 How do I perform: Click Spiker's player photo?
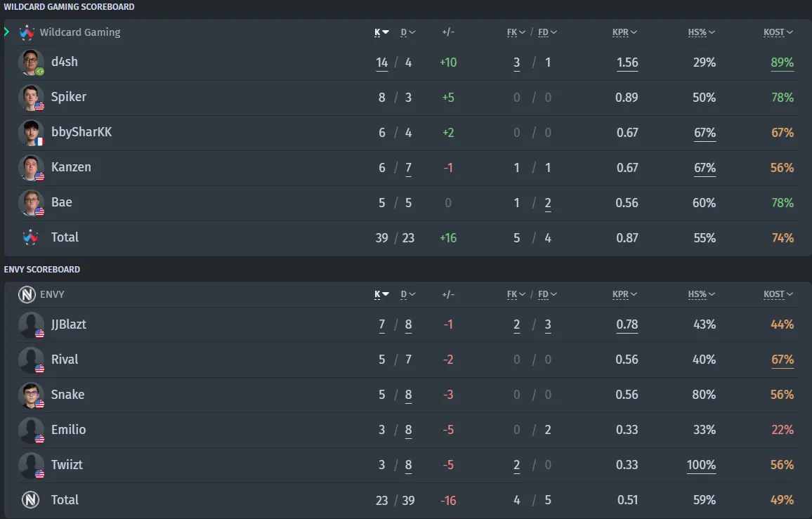(x=31, y=98)
